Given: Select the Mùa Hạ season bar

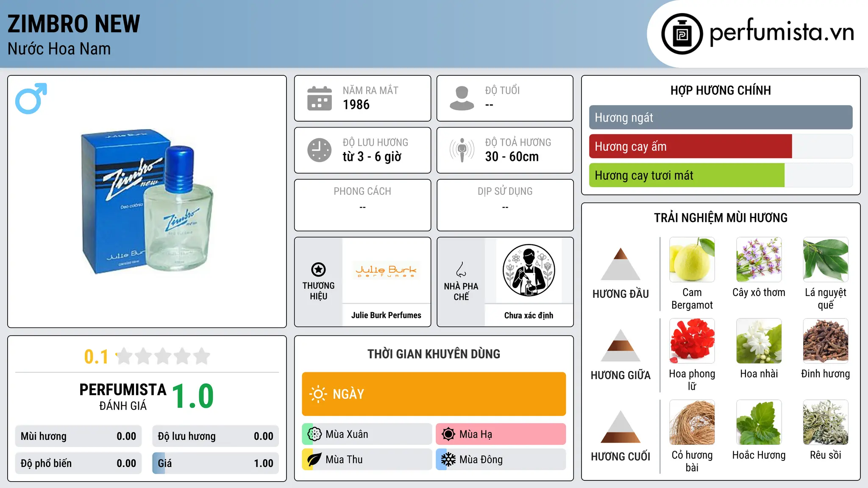Looking at the screenshot, I should pyautogui.click(x=501, y=434).
